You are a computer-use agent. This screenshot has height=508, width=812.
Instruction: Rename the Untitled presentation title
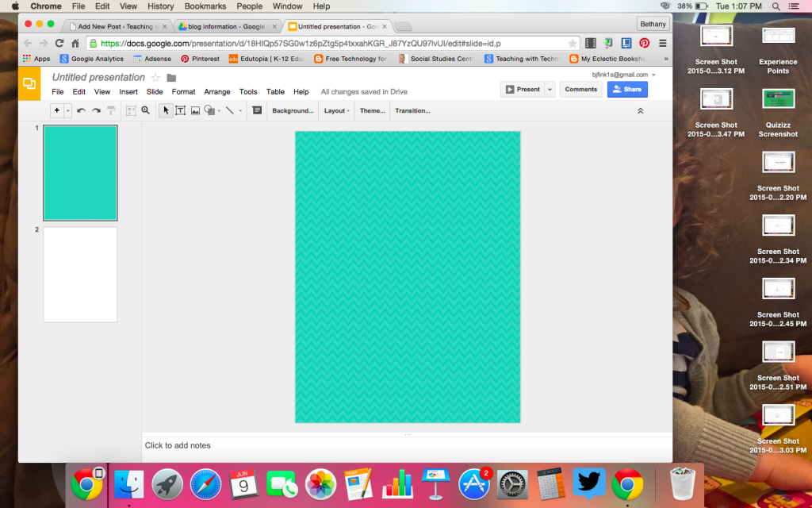[x=98, y=77]
